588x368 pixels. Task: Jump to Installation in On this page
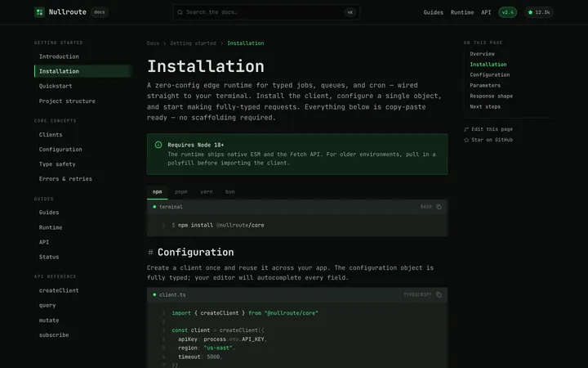coord(488,65)
